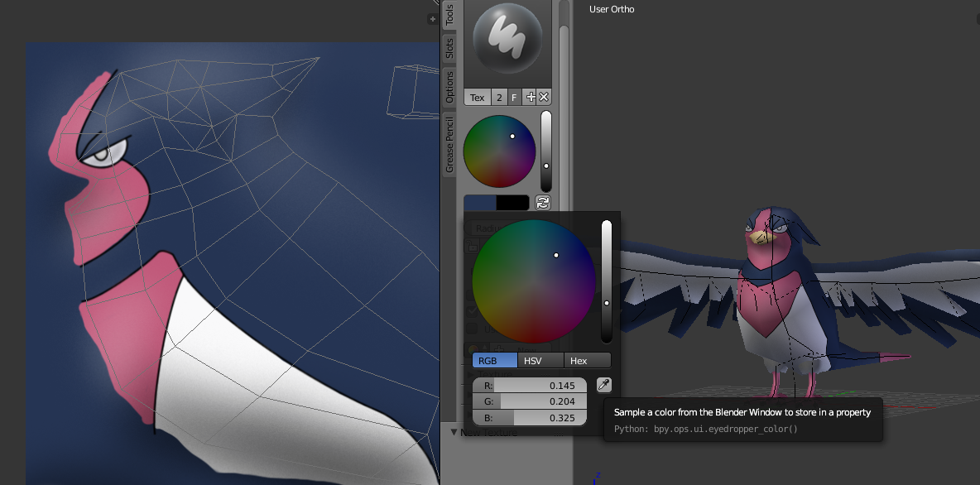Add new brush with plus icon
Viewport: 980px width, 485px height.
tap(531, 97)
